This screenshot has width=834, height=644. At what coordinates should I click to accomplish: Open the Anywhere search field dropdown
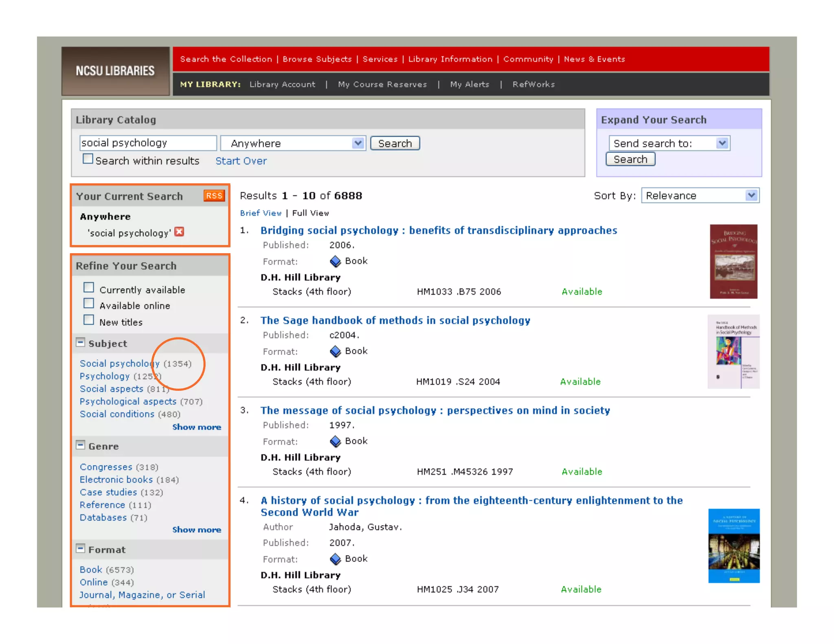tap(293, 143)
